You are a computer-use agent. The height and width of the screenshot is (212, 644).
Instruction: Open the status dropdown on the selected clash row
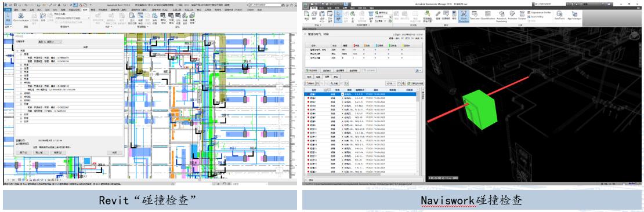pyautogui.click(x=342, y=94)
